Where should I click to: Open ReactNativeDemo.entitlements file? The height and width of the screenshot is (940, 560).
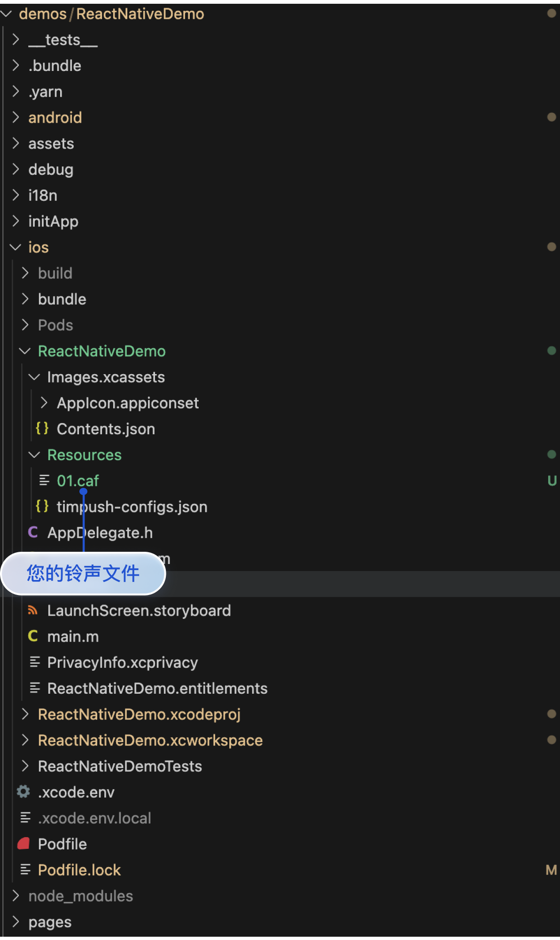click(x=157, y=688)
